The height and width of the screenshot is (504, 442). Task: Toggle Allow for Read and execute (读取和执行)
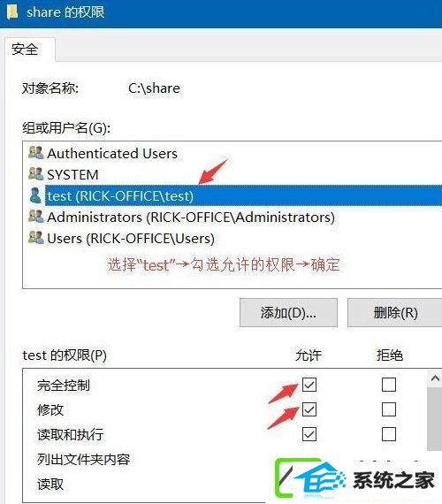coord(309,434)
